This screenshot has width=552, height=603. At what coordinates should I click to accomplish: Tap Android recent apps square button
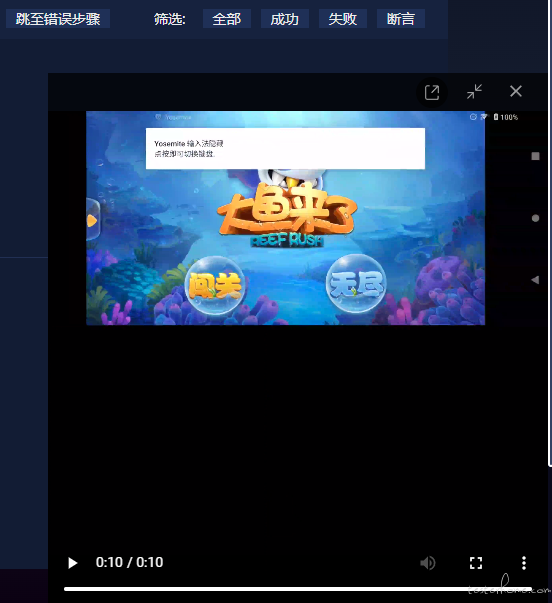click(x=535, y=156)
